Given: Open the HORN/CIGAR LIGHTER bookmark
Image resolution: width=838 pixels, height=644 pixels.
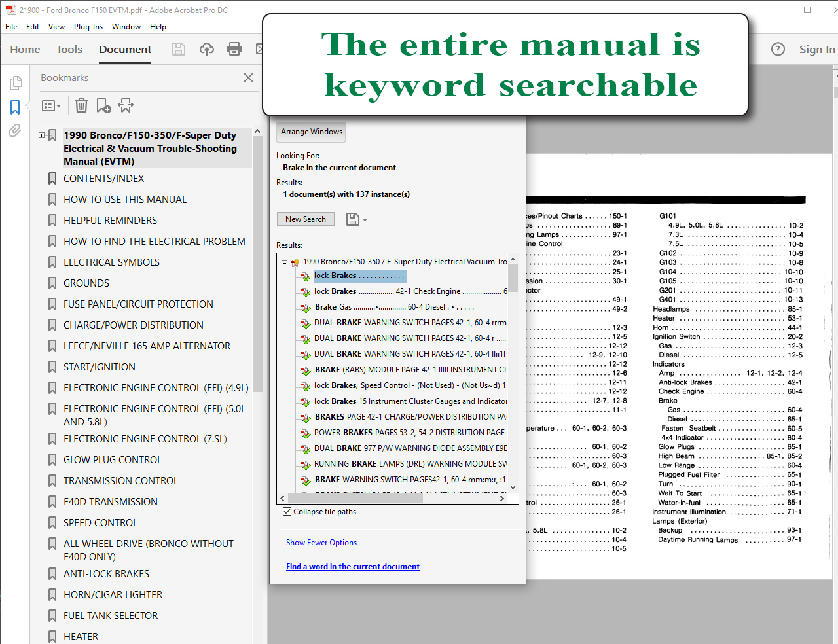Looking at the screenshot, I should click(113, 595).
